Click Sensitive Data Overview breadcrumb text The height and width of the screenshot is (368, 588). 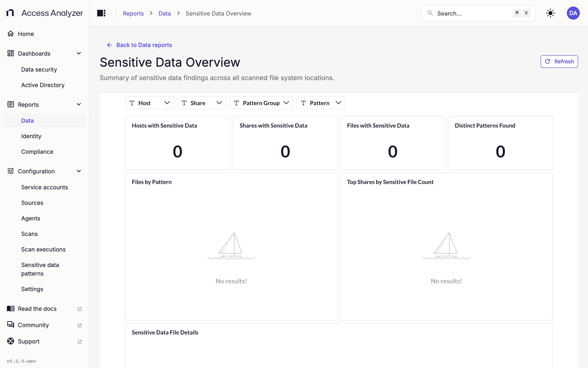(x=218, y=13)
